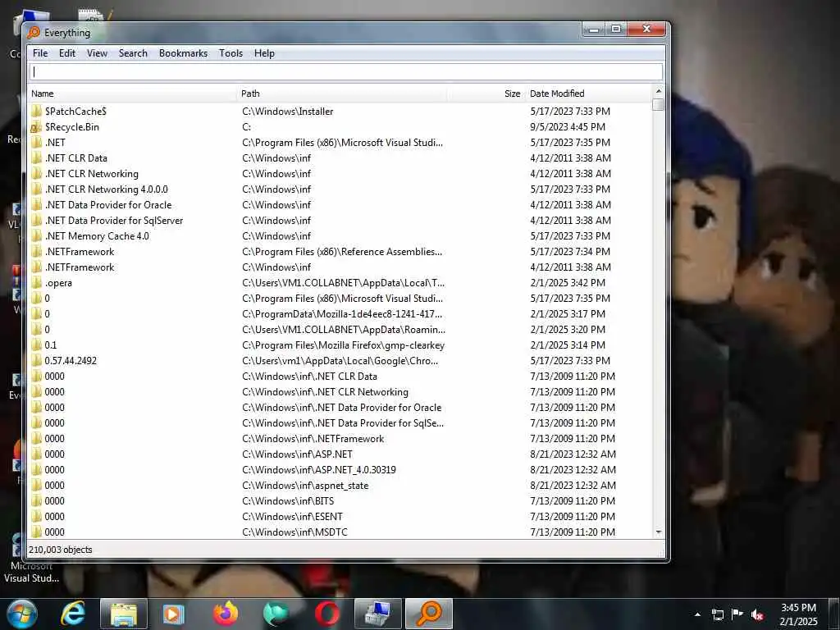Click the results list scrollbar thumb
This screenshot has width=840, height=630.
[659, 104]
